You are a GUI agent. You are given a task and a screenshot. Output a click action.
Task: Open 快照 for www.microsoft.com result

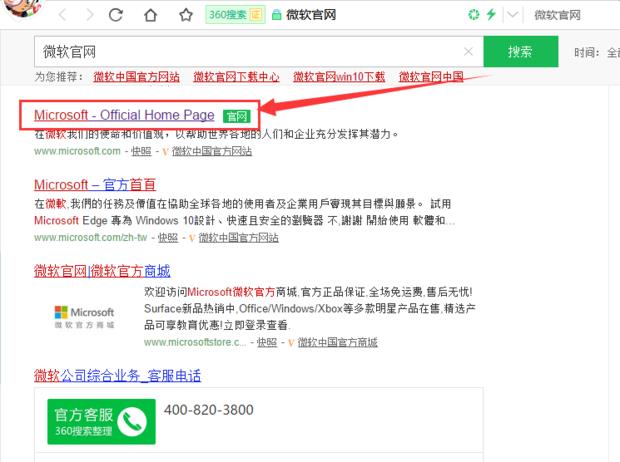coord(141,151)
